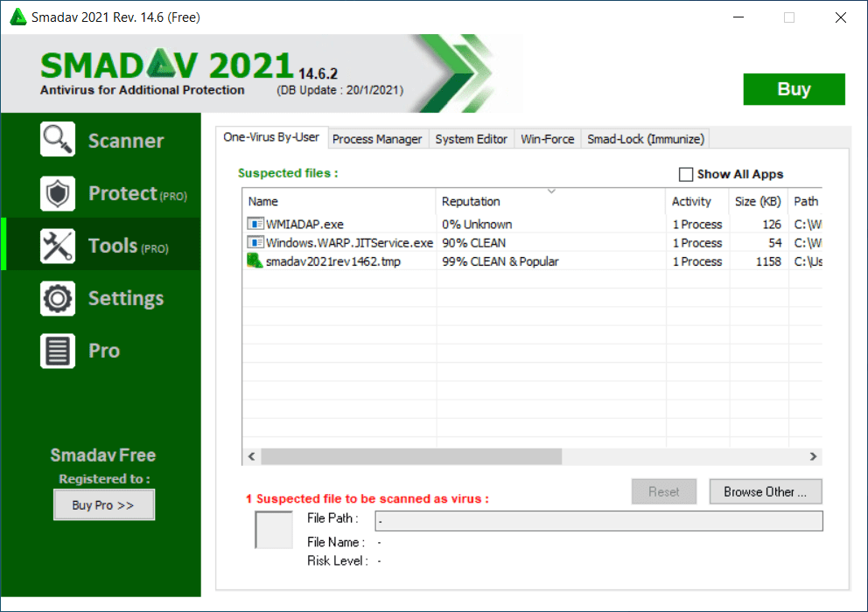Select the Scanner menu label
868x612 pixels.
tap(126, 141)
